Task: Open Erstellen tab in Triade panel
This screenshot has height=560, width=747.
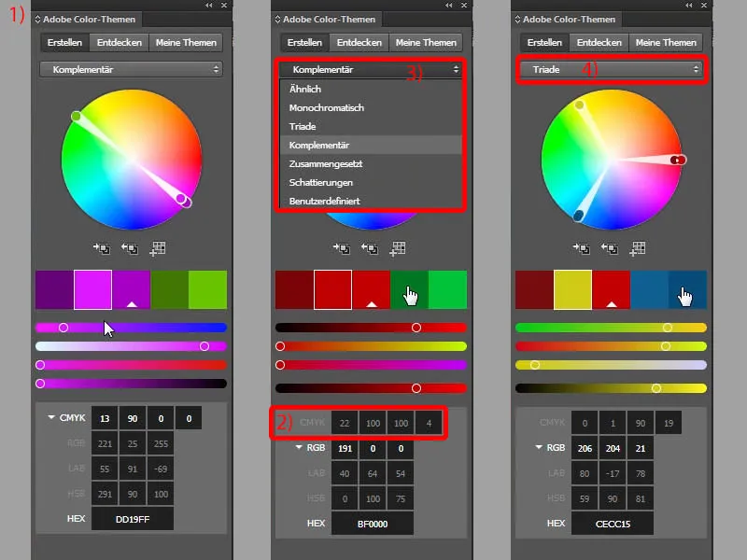Action: [x=544, y=42]
